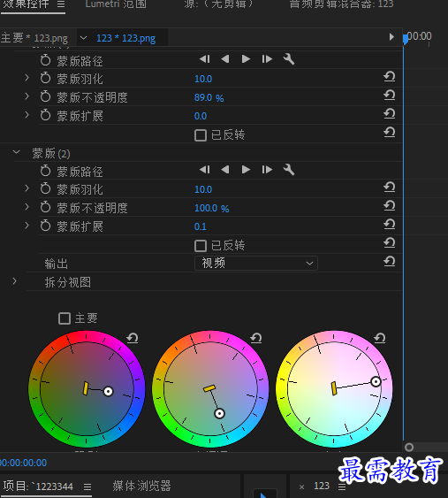This screenshot has height=498, width=448.
Task: Toggle 蒙版 (2) 蒙版扩展 stopwatch
Action: pyautogui.click(x=45, y=226)
